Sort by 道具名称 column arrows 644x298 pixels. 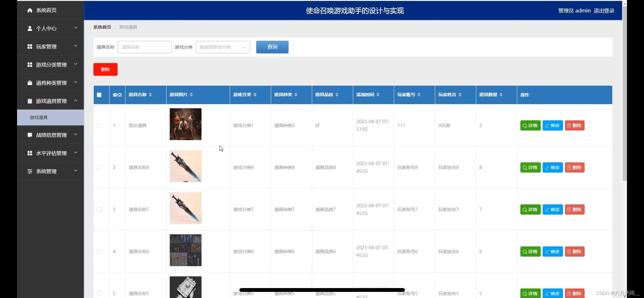tap(150, 95)
